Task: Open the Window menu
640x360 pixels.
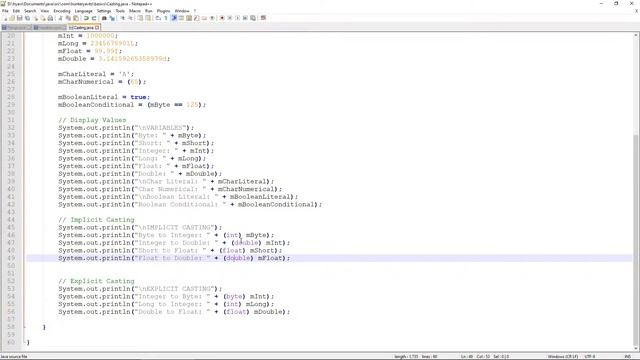Action: [x=182, y=11]
